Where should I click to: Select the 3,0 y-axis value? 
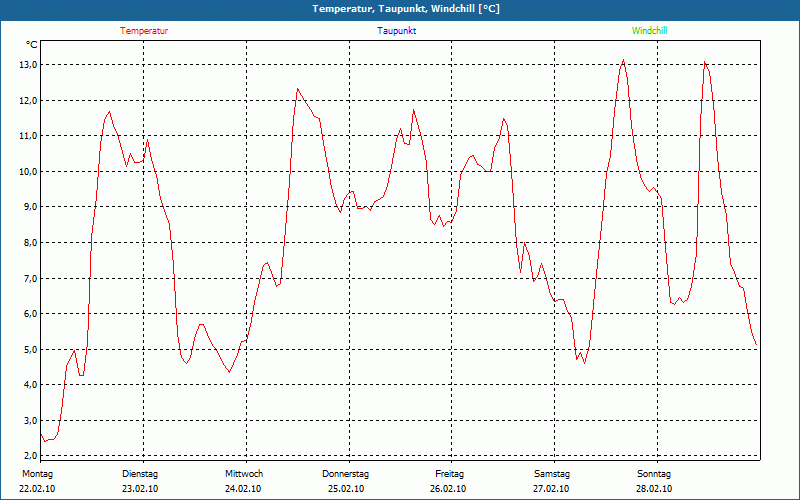(x=30, y=420)
